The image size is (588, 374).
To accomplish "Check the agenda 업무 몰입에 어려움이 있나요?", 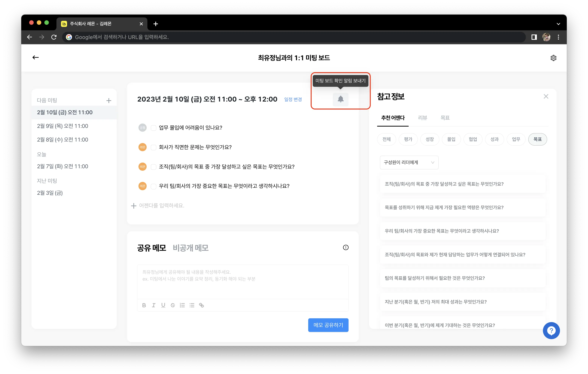I will click(153, 128).
